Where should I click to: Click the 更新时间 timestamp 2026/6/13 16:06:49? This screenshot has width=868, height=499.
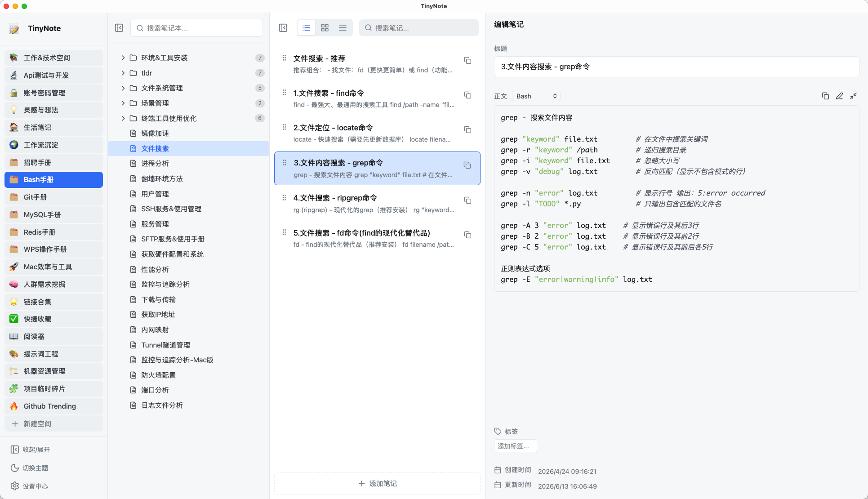click(567, 486)
